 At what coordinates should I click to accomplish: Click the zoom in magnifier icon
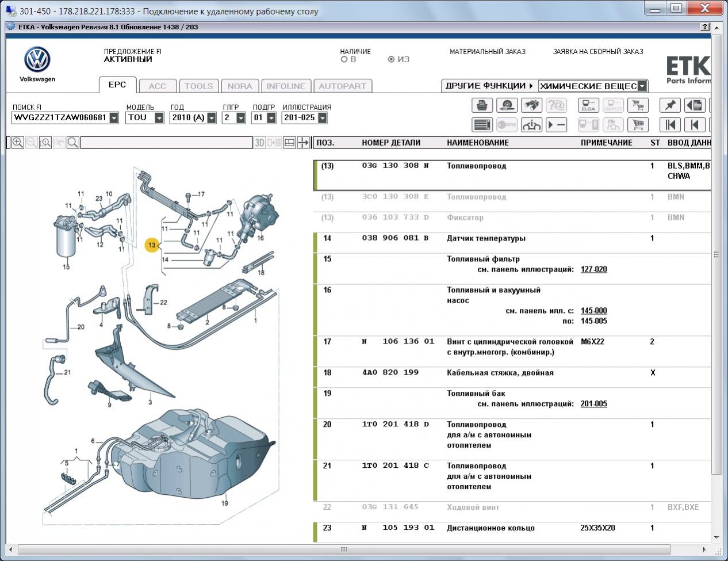[18, 143]
